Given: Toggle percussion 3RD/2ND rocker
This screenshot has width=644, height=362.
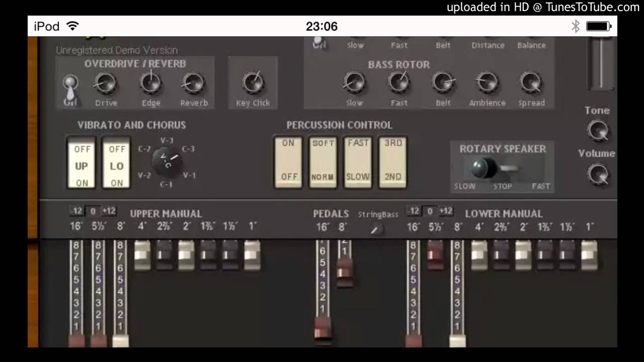Looking at the screenshot, I should click(x=392, y=161).
